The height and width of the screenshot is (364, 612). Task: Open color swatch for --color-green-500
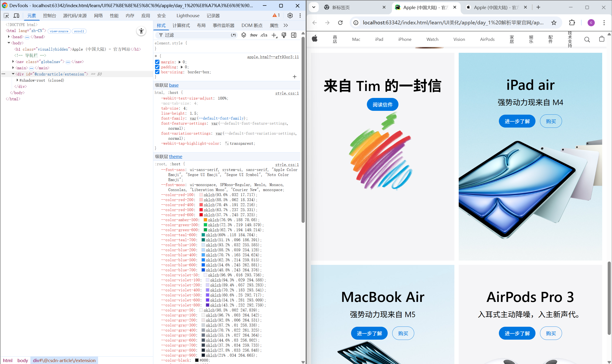(205, 225)
